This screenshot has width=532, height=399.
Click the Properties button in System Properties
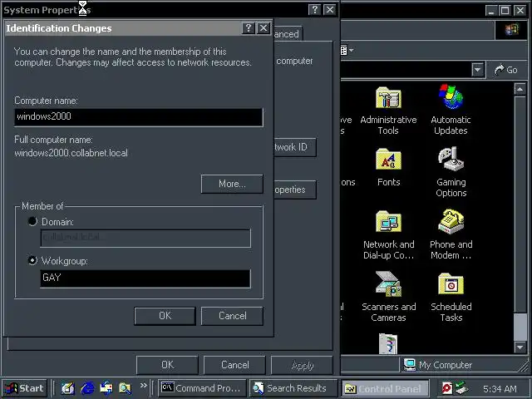pos(295,190)
